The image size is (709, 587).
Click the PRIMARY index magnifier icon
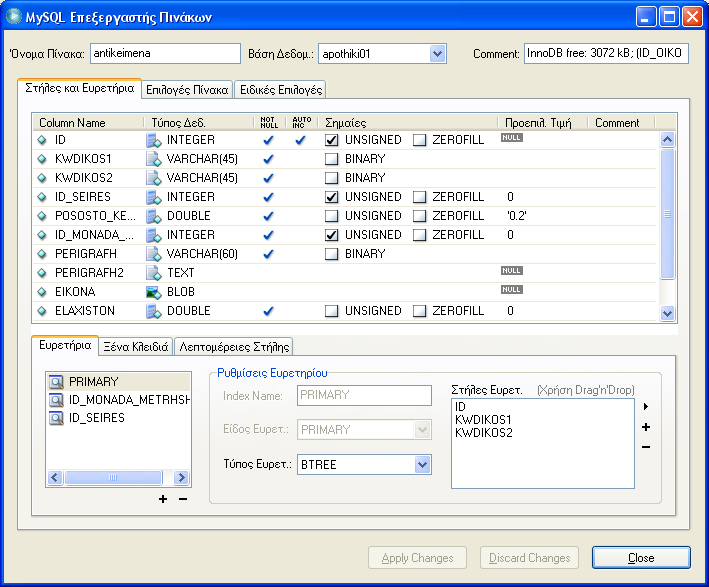pyautogui.click(x=56, y=382)
